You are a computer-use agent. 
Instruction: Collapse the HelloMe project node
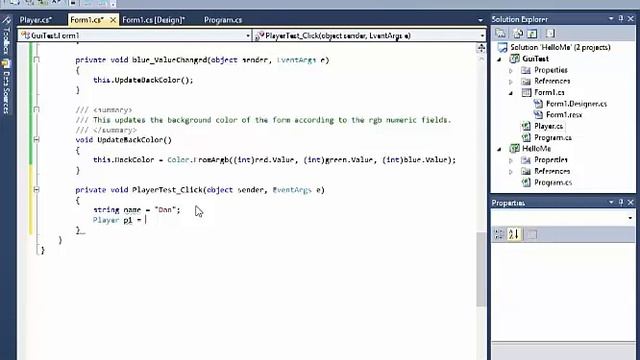[499, 149]
